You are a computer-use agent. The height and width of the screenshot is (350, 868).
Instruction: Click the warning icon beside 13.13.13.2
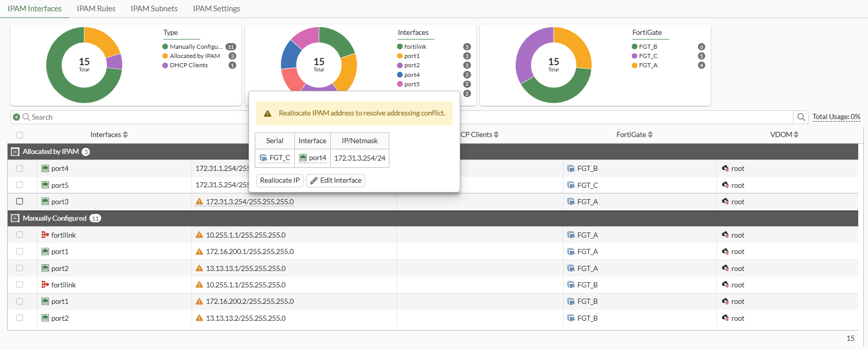pos(199,318)
